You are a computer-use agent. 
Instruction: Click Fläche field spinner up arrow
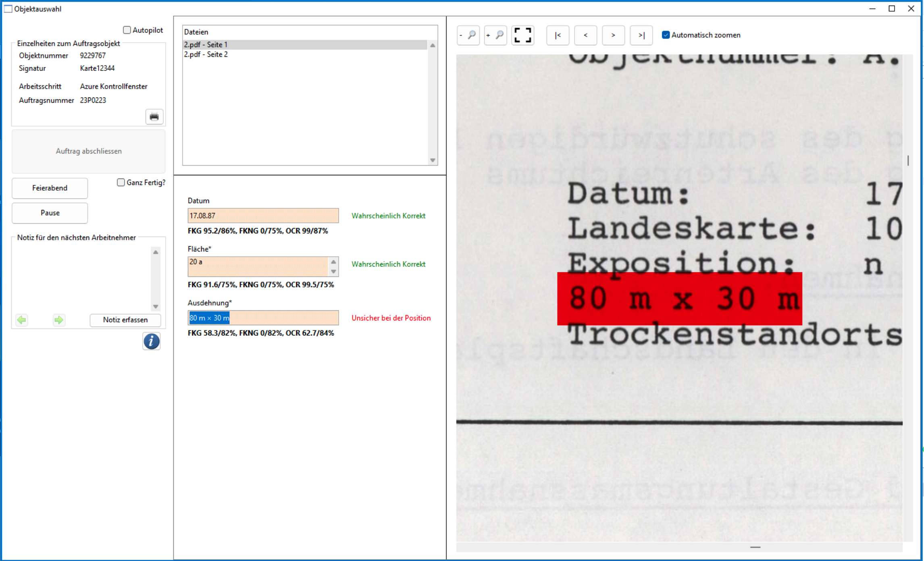coord(333,262)
